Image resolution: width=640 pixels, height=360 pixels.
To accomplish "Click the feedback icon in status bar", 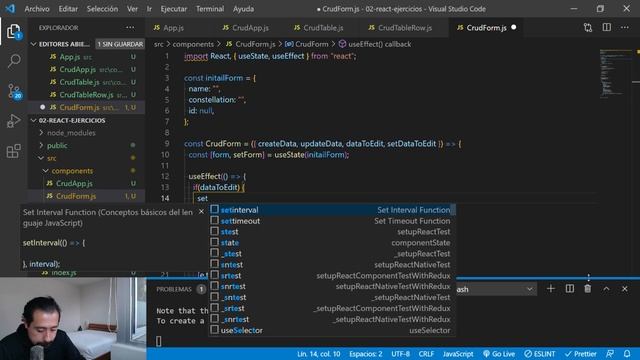I will (x=610, y=354).
